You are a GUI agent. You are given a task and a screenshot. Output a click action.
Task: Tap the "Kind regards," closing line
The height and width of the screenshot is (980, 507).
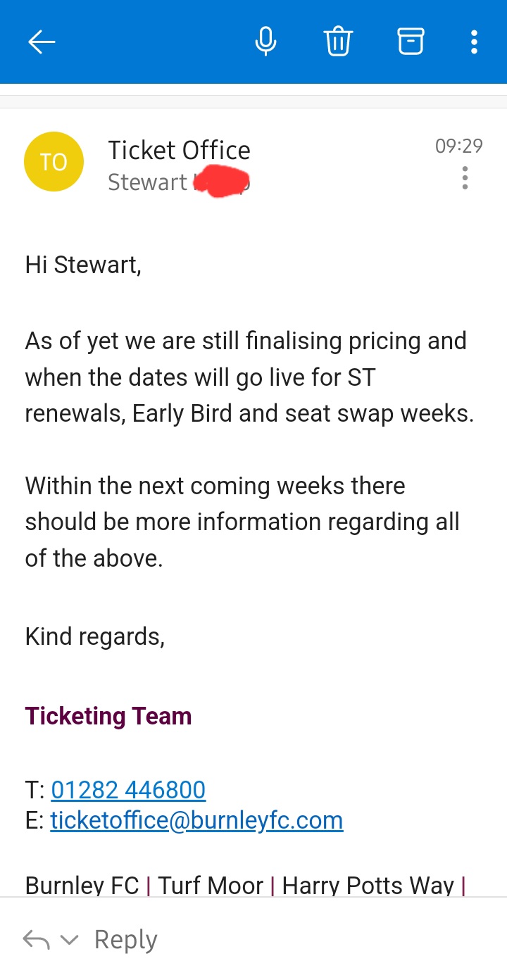tap(95, 636)
